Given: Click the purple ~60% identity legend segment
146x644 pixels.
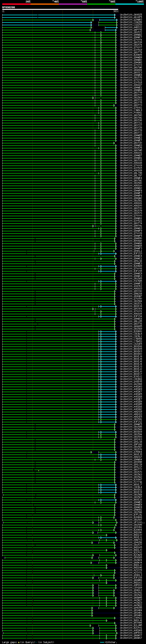Looking at the screenshot, I should pos(73,4).
